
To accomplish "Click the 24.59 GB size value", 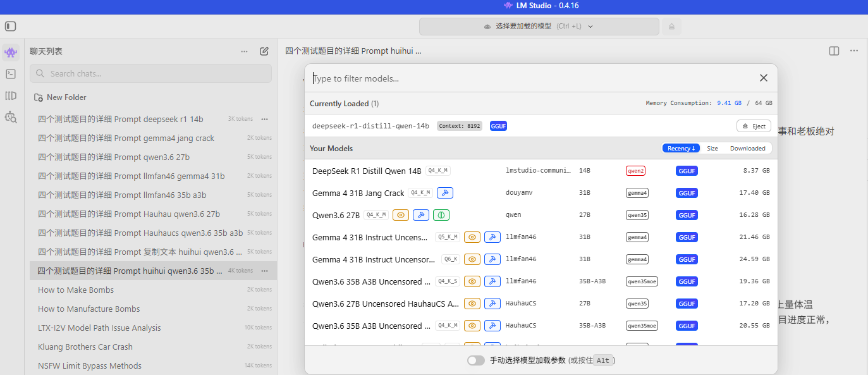I will 754,259.
